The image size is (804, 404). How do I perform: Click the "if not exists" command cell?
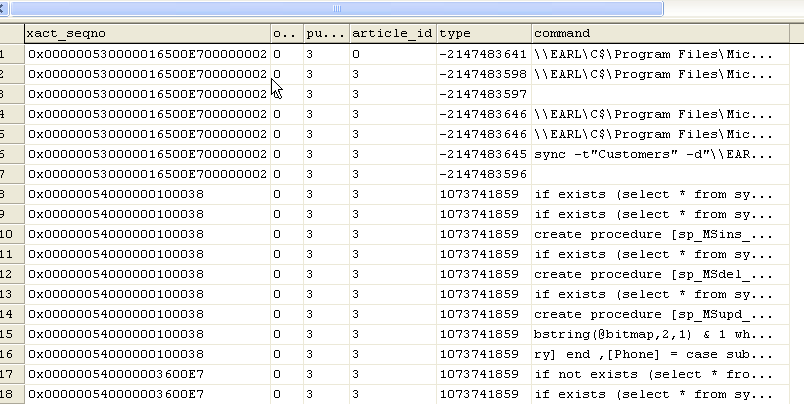[x=654, y=374]
